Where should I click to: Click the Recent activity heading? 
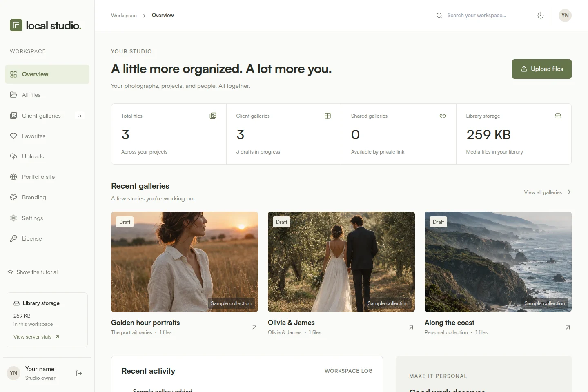click(x=148, y=371)
